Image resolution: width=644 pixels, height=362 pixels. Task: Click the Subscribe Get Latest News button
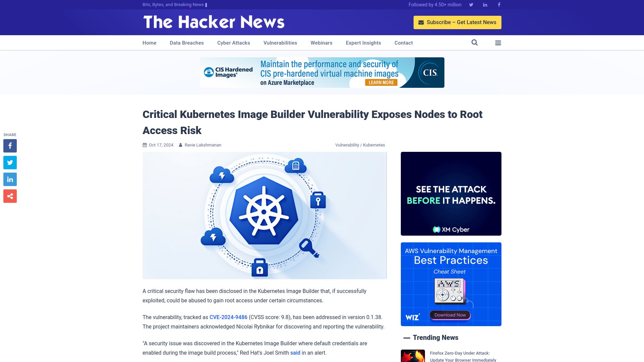click(458, 22)
